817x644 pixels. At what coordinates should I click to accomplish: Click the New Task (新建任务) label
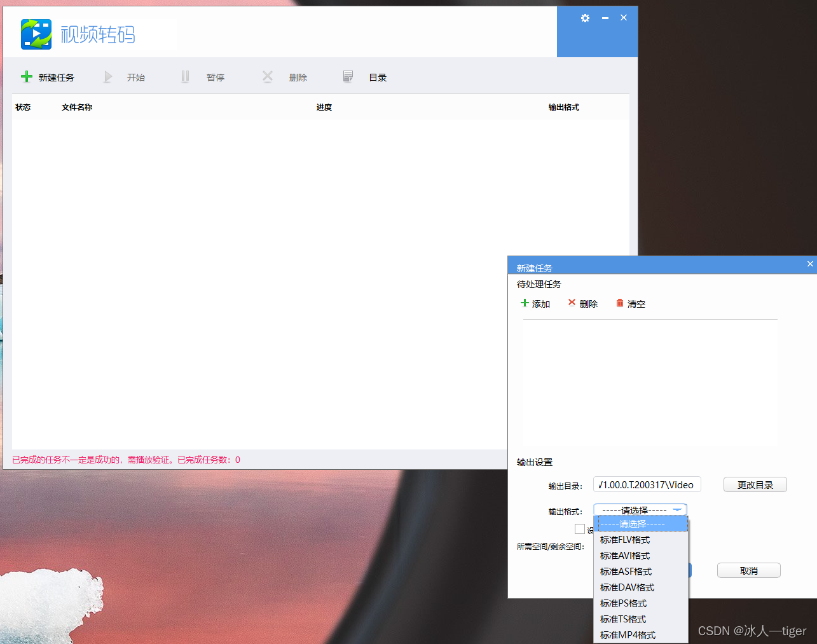pyautogui.click(x=57, y=78)
